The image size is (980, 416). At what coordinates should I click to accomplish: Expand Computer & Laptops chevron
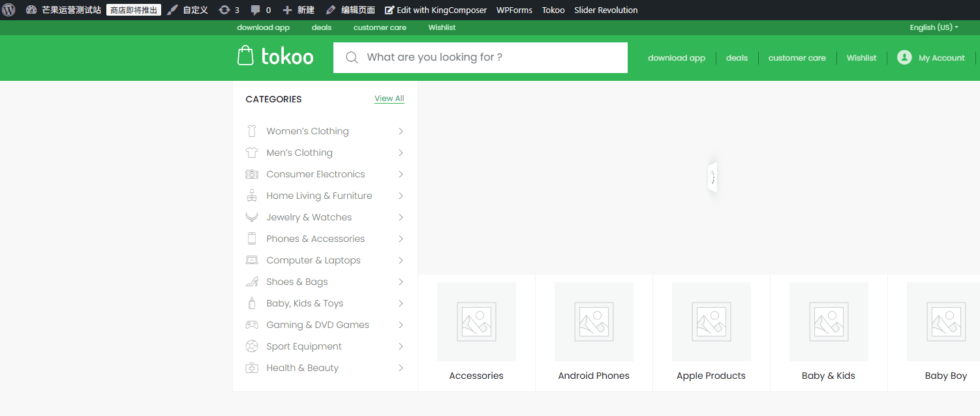click(401, 260)
